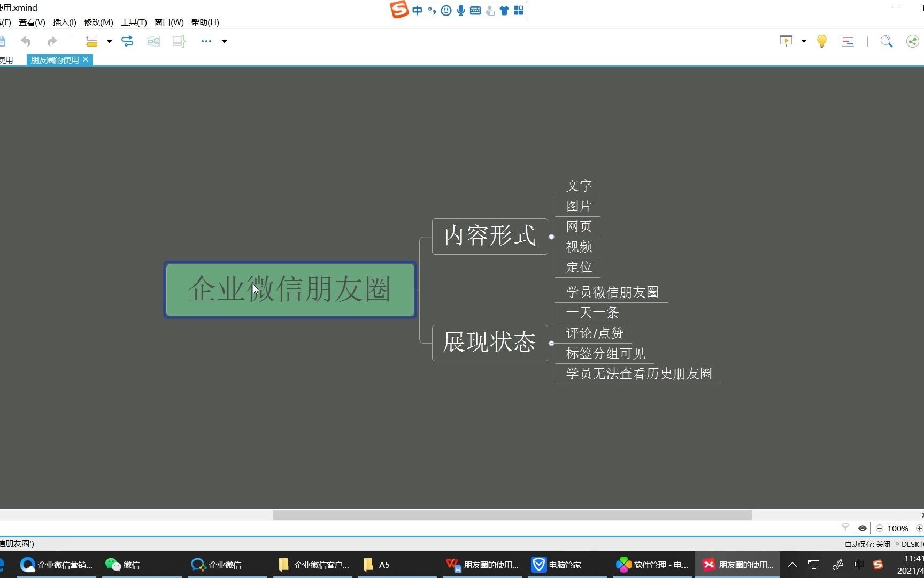This screenshot has height=578, width=924.
Task: Select the 图片 subtopic
Action: (579, 206)
